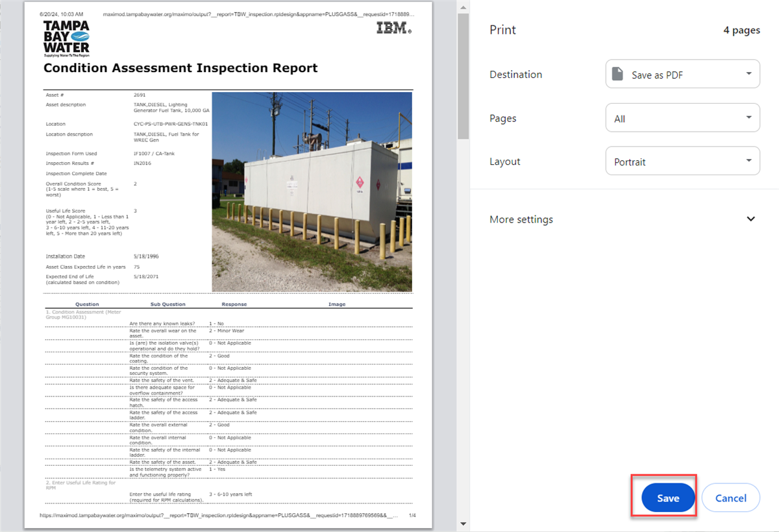Click the scrollbar down arrow

pos(462,524)
